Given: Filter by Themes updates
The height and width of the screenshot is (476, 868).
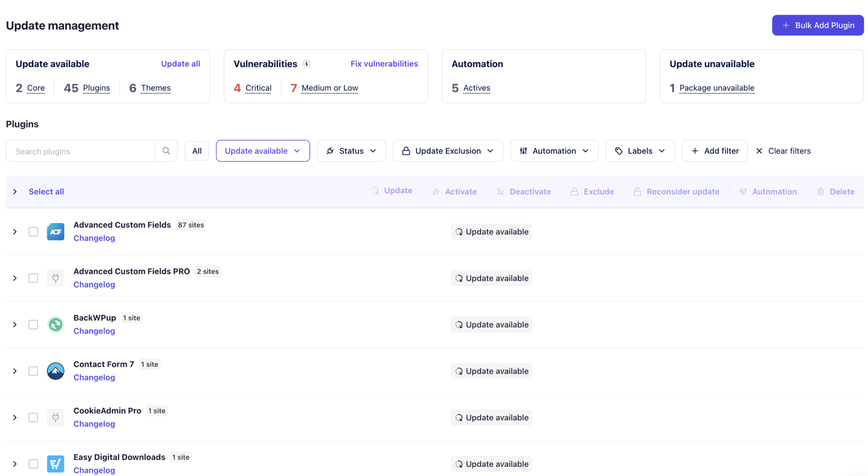Looking at the screenshot, I should click(x=156, y=88).
